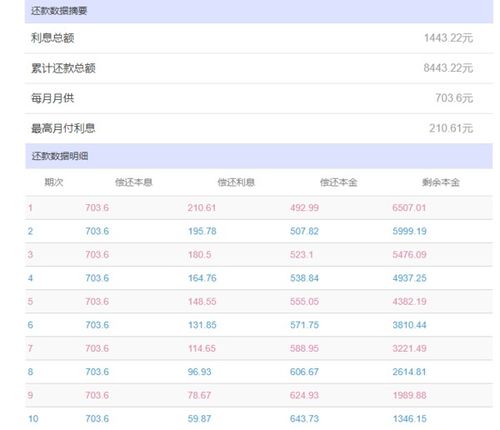Click the monthly payment value 703.6元
The height and width of the screenshot is (430, 500).
[454, 98]
